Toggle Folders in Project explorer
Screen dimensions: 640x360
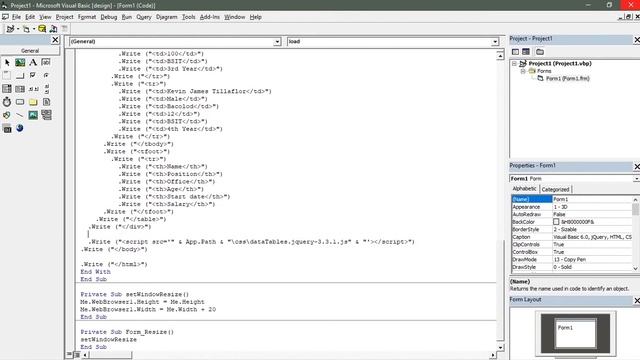(540, 52)
